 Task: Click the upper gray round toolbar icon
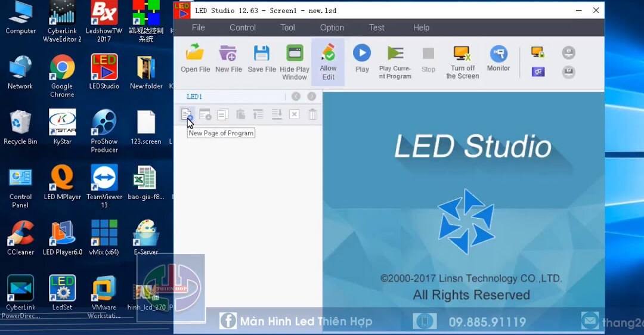[x=568, y=52]
